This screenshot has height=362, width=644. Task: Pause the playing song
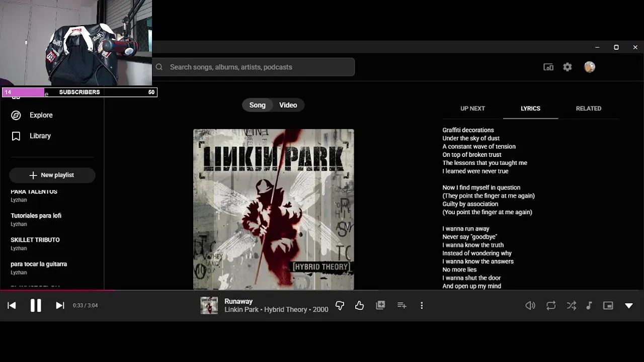[36, 305]
